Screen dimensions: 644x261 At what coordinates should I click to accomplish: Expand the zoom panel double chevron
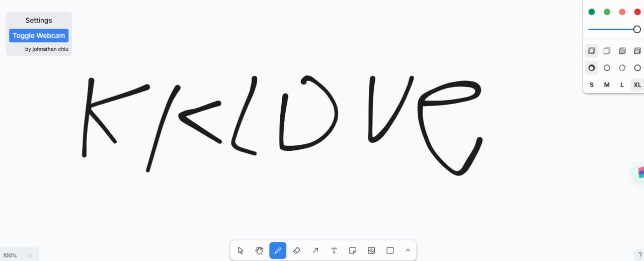[x=30, y=255]
